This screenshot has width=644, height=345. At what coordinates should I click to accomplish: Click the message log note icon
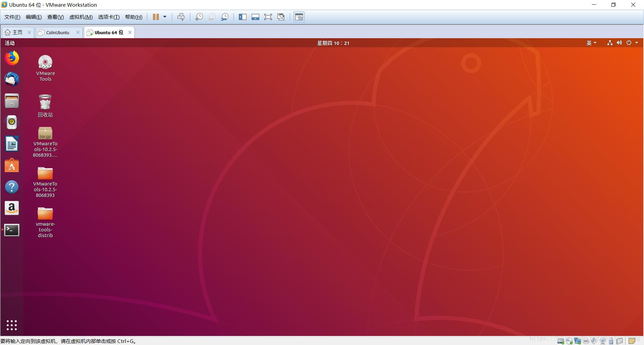632,341
